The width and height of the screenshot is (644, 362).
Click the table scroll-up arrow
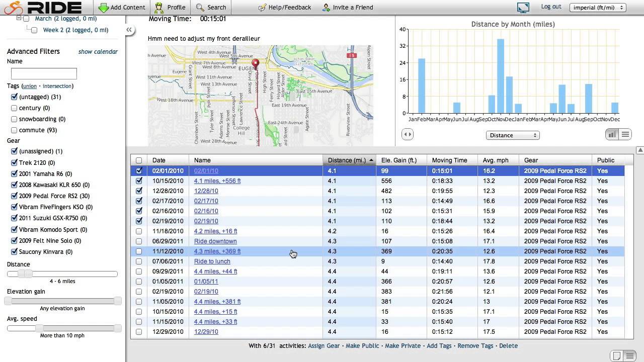tap(640, 150)
